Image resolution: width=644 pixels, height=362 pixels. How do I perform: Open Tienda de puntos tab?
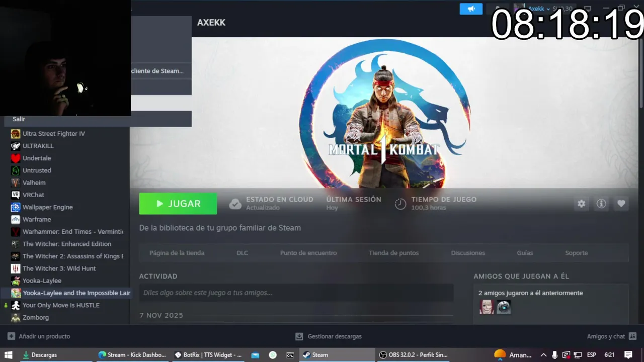click(x=393, y=253)
